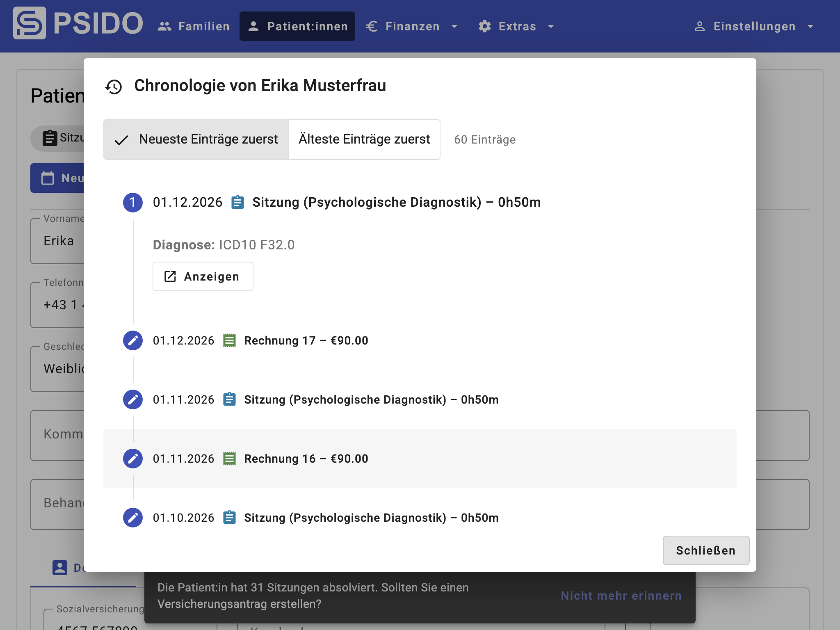Click the calendar icon on the Neu button
This screenshot has height=630, width=840.
[x=48, y=178]
